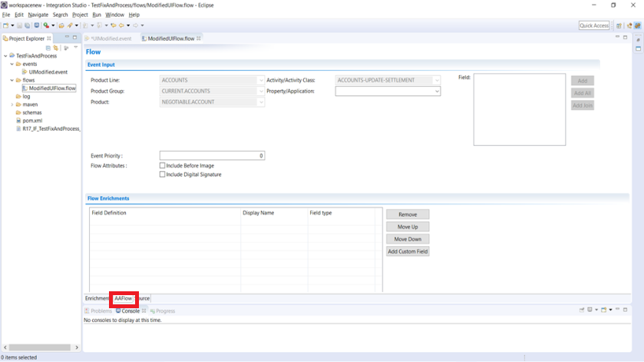The image size is (644, 362).
Task: Click the Open Console icon in console toolbar
Action: point(605,311)
